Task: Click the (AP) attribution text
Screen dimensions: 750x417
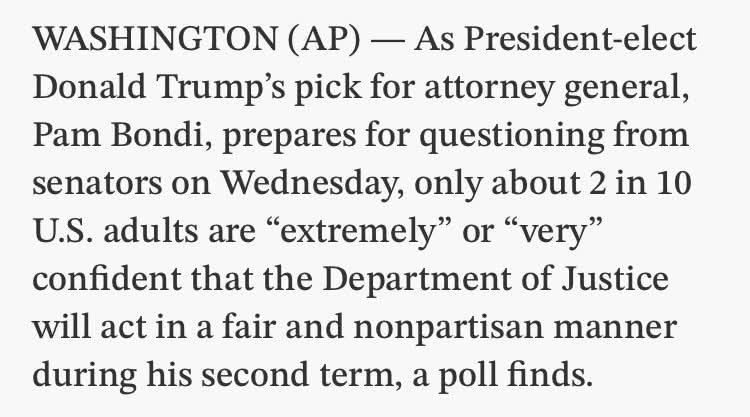Action: pos(324,39)
